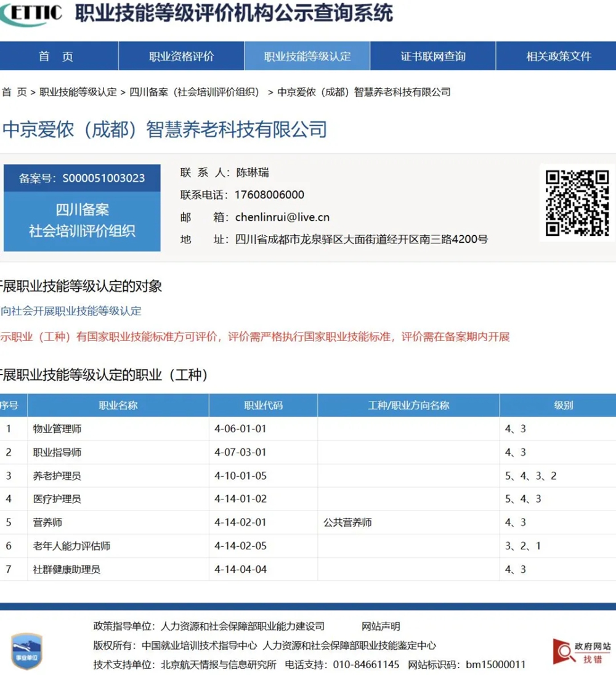Viewport: 616px width, 675px height.
Task: Click 四川备案（社会培训评价组织） breadcrumb link
Action: pos(195,92)
